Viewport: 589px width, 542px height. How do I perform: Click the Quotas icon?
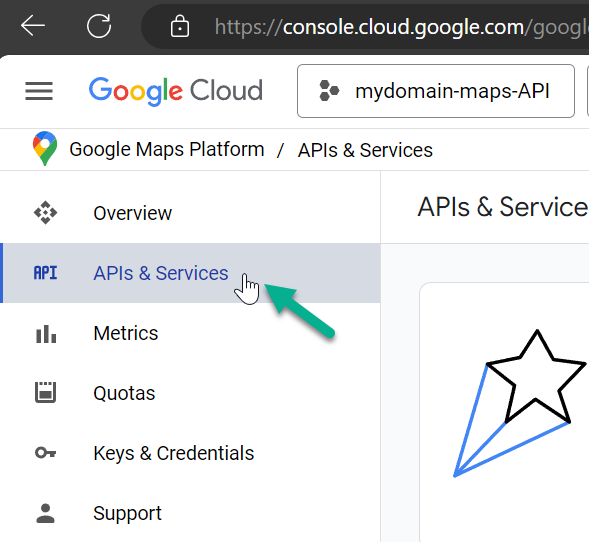click(45, 393)
